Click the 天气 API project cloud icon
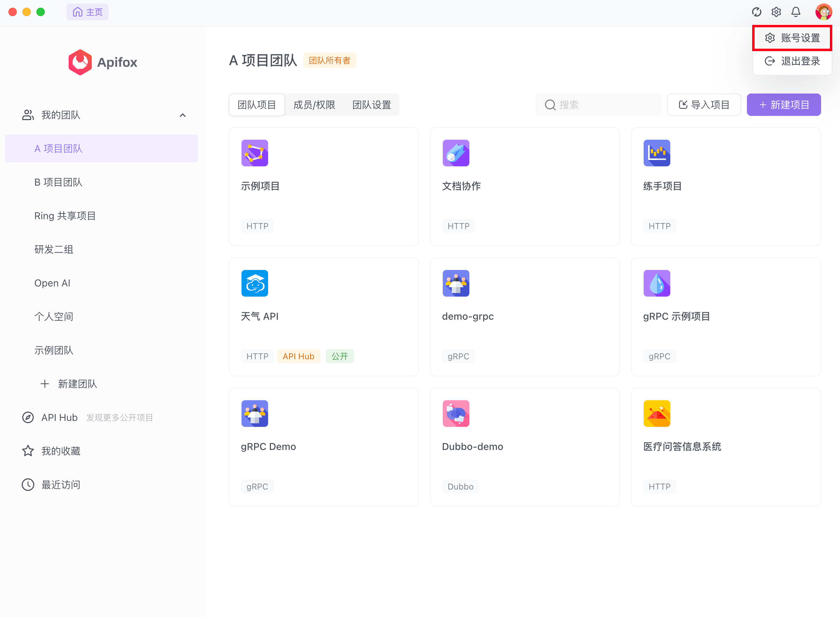 pos(254,283)
